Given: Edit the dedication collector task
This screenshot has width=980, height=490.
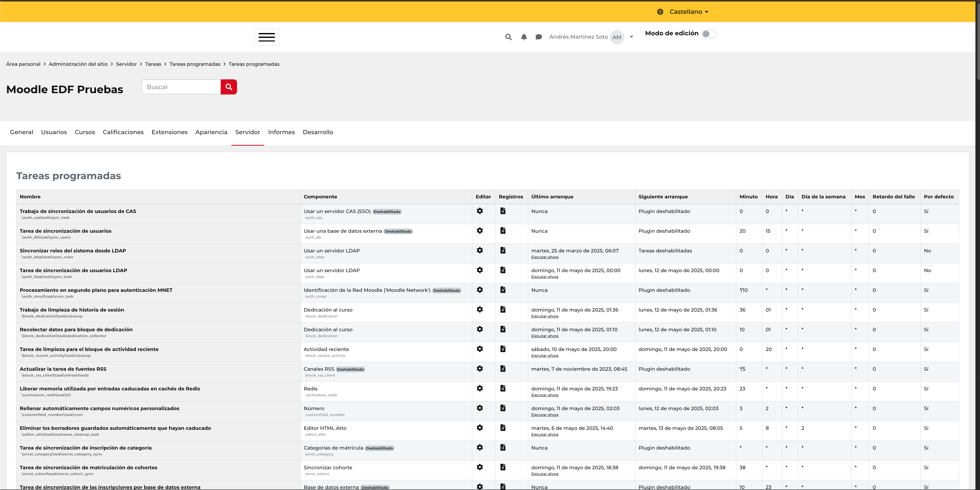Looking at the screenshot, I should click(480, 329).
